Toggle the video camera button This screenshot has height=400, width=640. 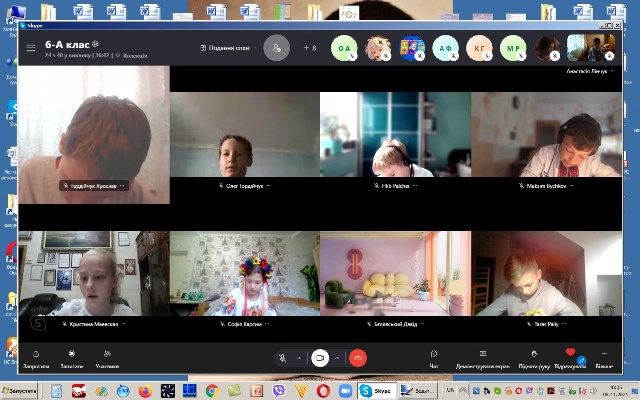(x=320, y=357)
